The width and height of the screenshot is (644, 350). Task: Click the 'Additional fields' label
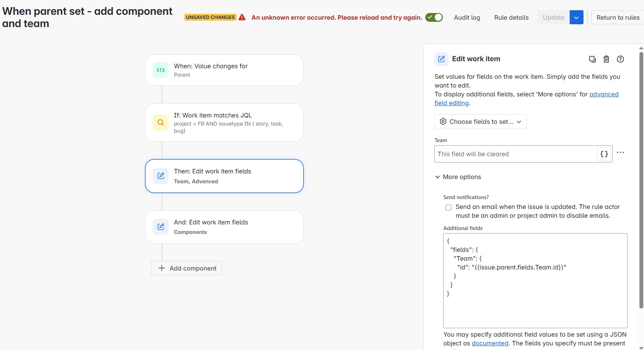coord(463,228)
